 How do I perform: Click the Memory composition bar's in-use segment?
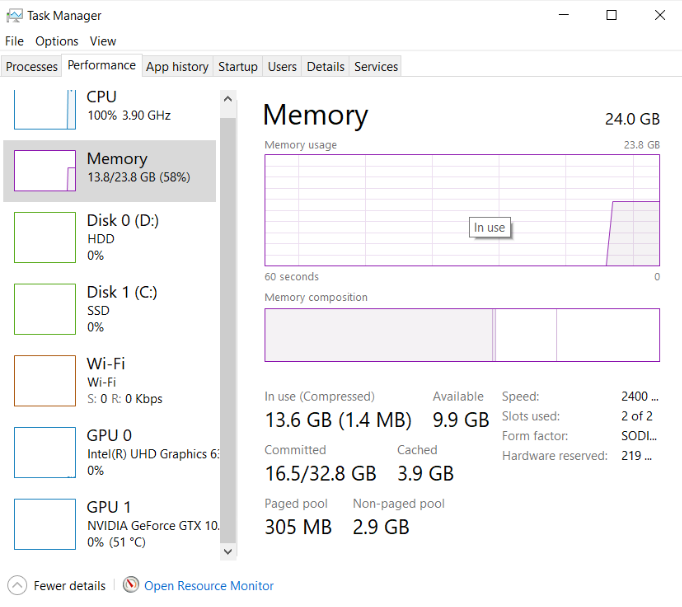point(378,335)
